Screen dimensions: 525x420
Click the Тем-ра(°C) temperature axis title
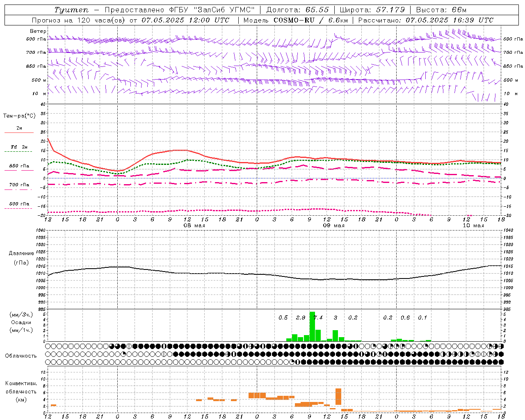(x=19, y=116)
